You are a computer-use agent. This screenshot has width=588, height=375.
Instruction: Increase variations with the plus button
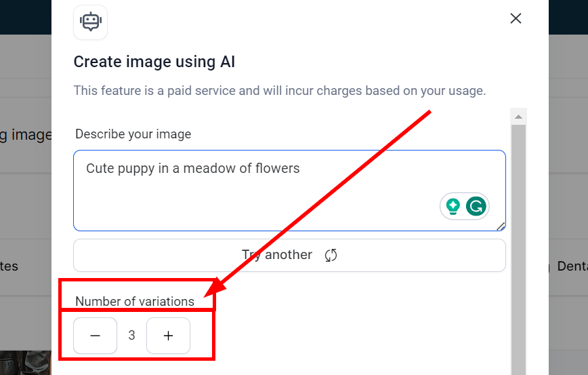(x=168, y=336)
